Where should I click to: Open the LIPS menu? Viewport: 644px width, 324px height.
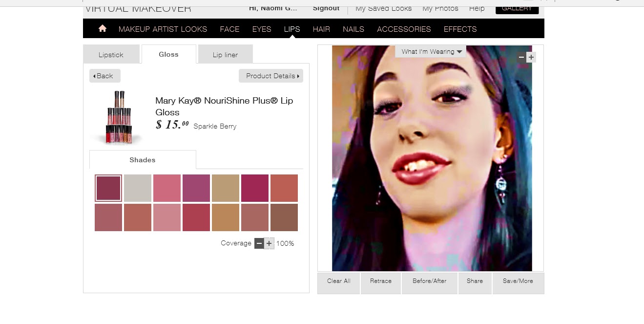292,29
